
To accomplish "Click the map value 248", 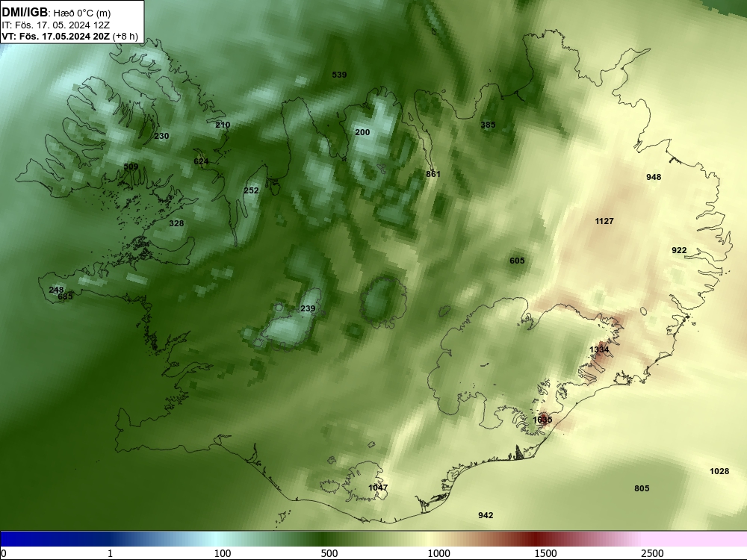I will click(56, 290).
